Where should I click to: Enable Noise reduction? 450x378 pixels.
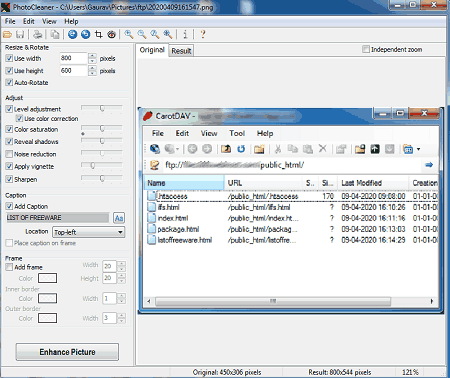[9, 154]
